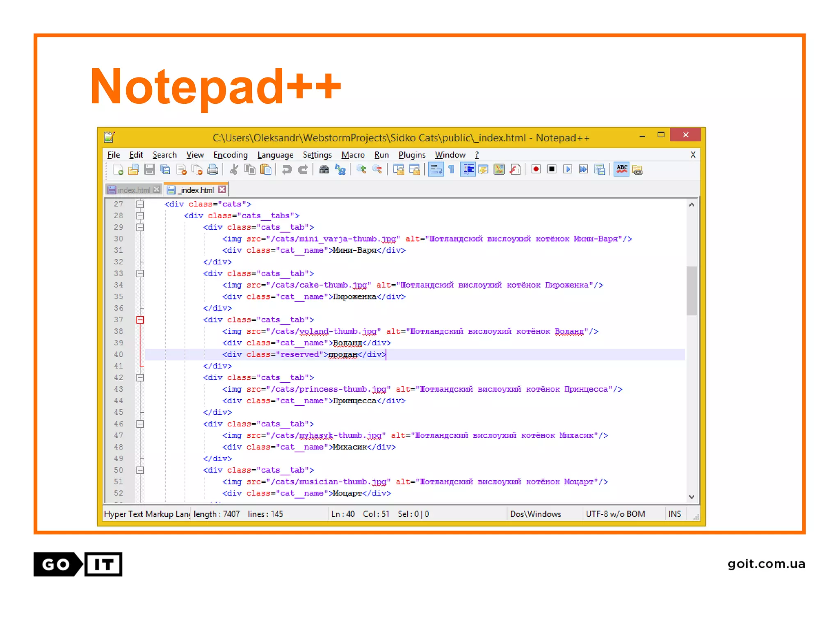Close document with menu bar X
Viewport: 840px width, 630px height.
tap(693, 155)
